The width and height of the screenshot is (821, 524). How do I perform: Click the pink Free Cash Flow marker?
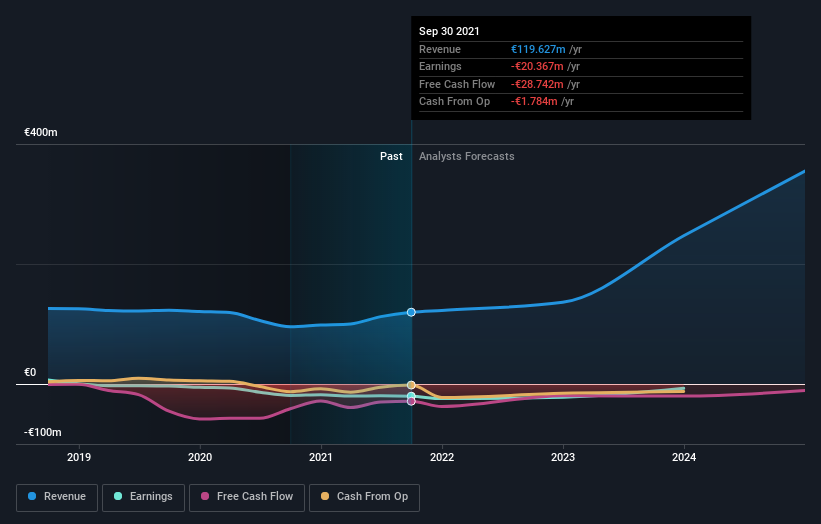point(411,402)
